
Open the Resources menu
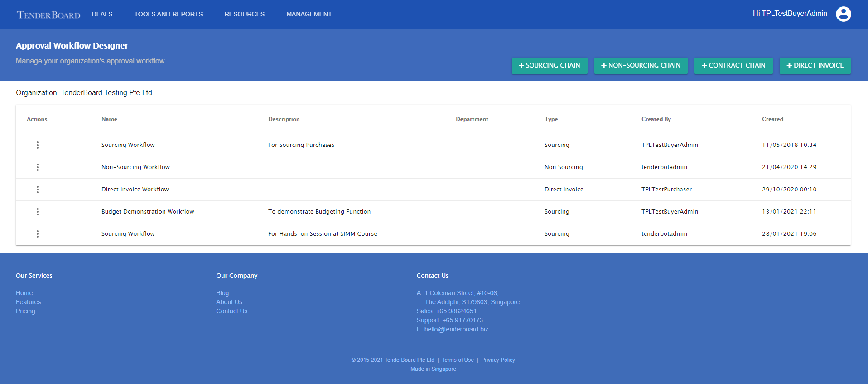tap(245, 14)
